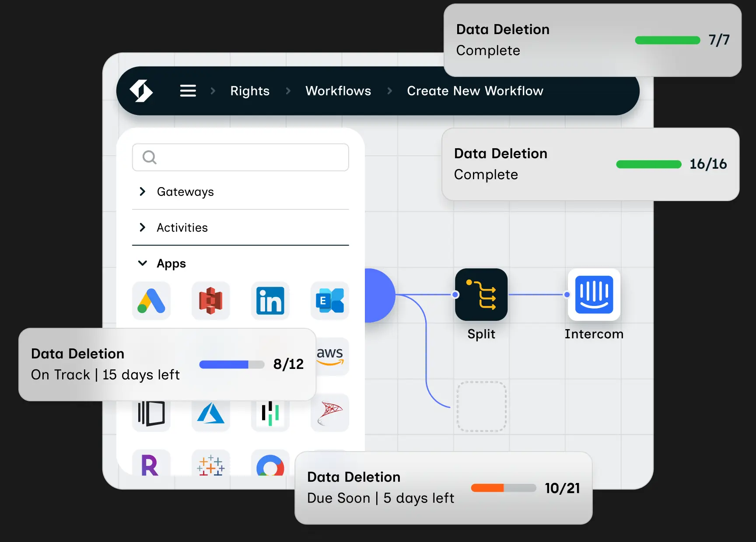Select the Google Ads app icon
The height and width of the screenshot is (542, 756).
click(151, 301)
